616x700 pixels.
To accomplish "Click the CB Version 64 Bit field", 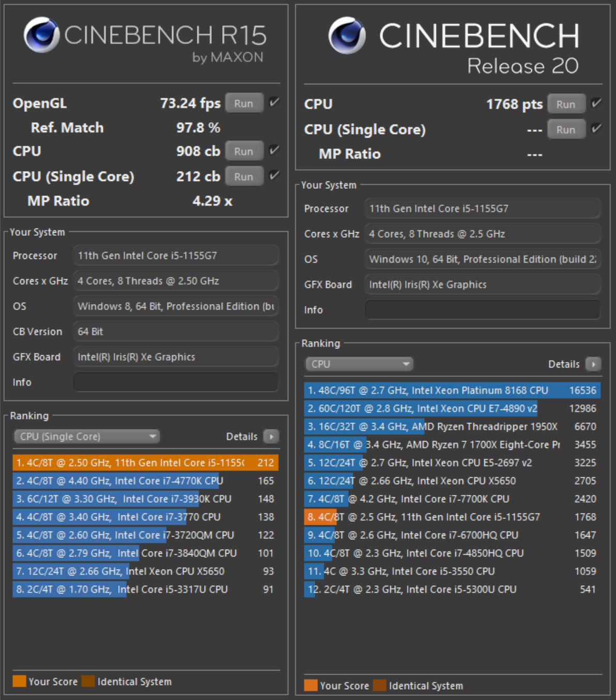I will tap(176, 331).
